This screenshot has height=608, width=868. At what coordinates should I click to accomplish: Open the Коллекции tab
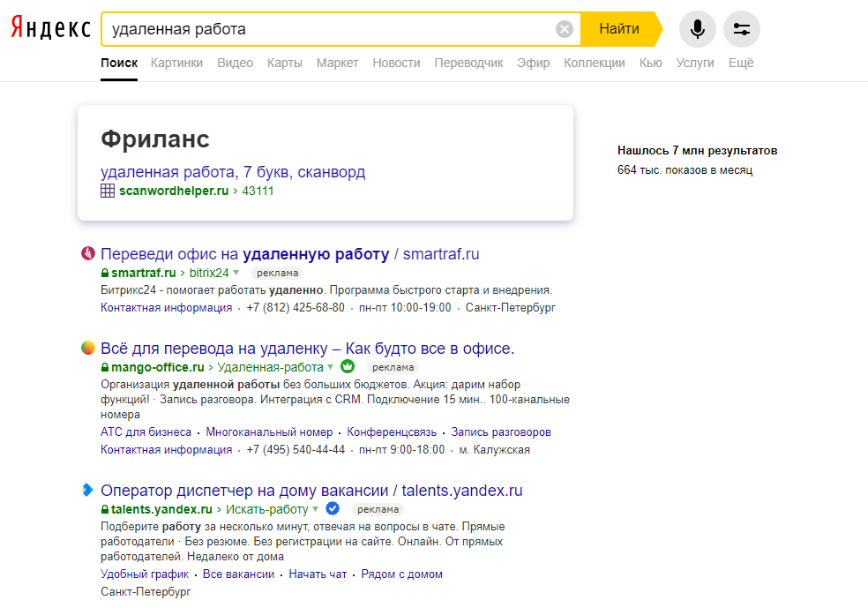[x=595, y=64]
